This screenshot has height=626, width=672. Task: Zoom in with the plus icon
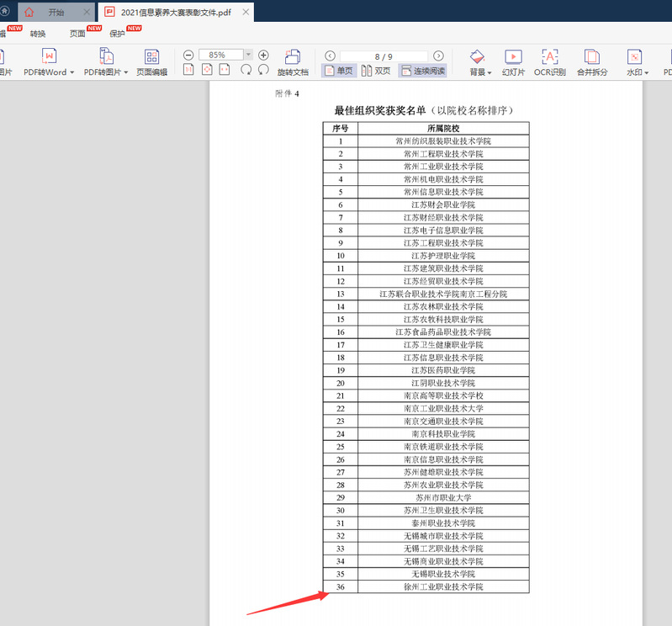(x=263, y=55)
